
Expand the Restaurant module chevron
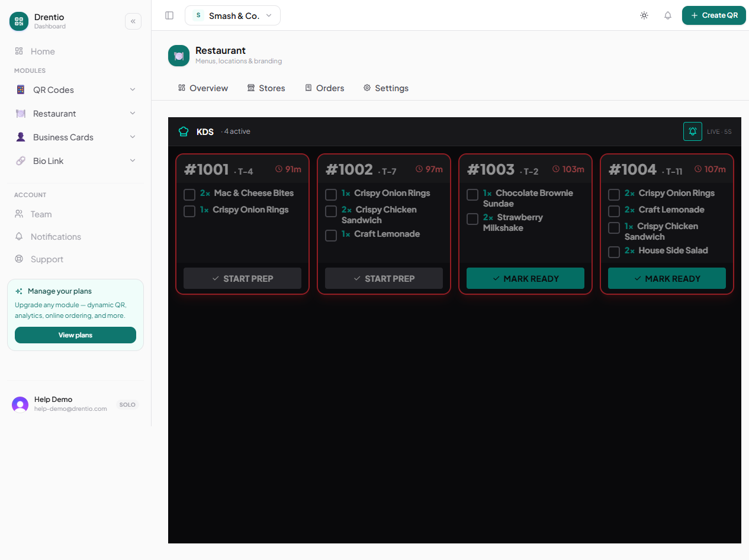(x=133, y=113)
